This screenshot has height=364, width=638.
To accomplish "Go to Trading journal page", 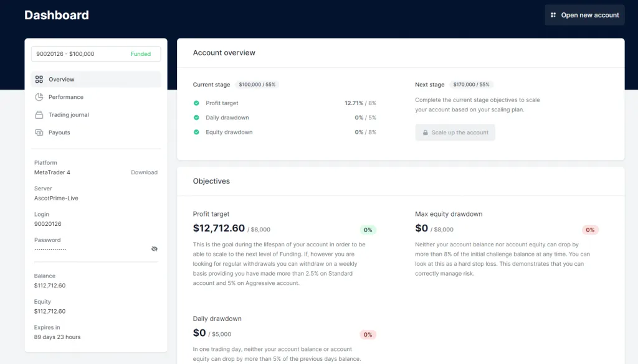I will (x=69, y=115).
